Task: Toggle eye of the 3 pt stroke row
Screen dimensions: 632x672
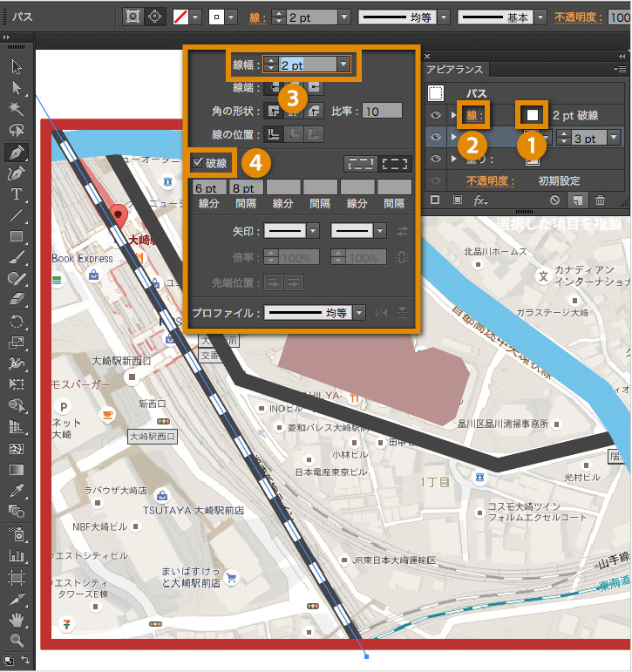Action: tap(436, 137)
